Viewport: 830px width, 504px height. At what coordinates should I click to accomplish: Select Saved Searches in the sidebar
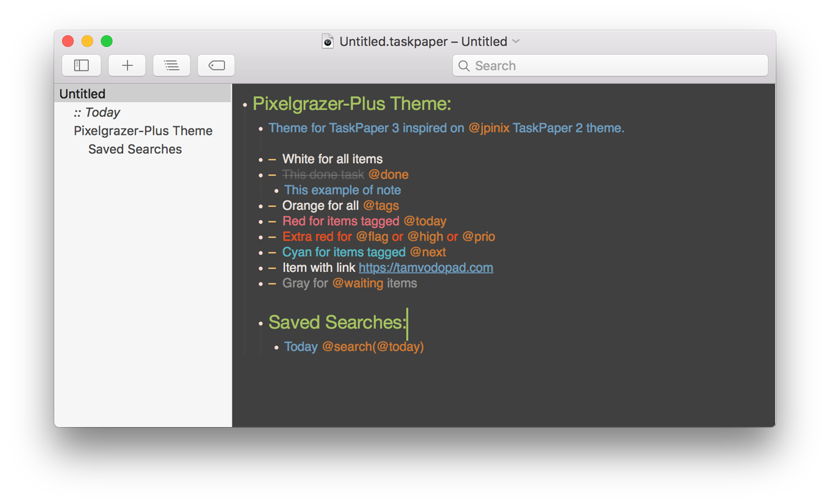pyautogui.click(x=135, y=149)
